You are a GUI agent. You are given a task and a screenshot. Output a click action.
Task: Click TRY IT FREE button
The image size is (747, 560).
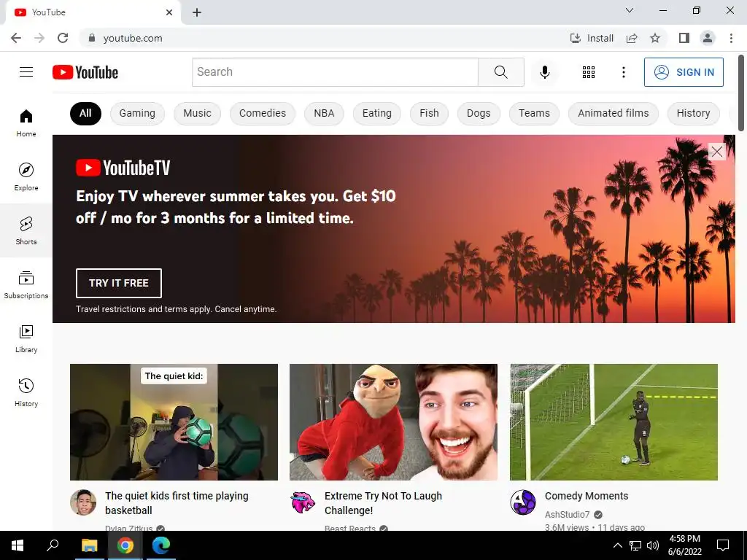(119, 283)
